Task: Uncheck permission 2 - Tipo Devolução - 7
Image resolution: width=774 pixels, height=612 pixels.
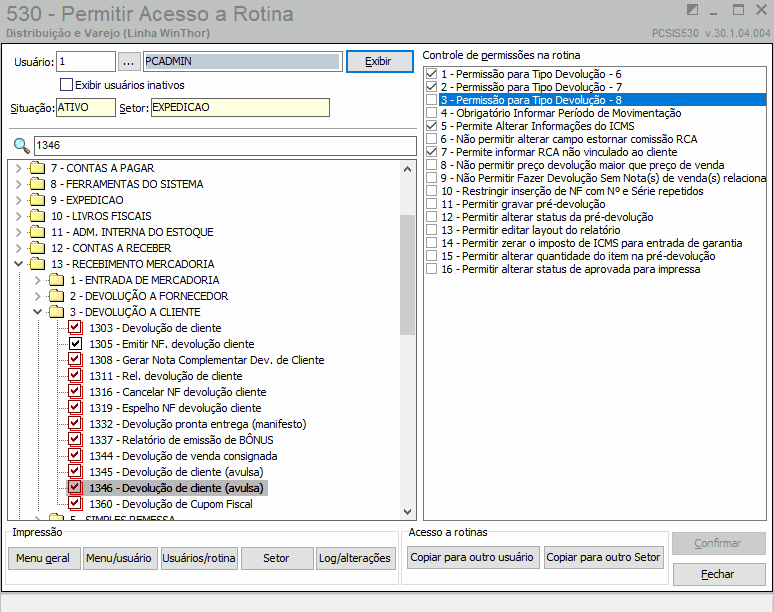Action: coord(431,87)
